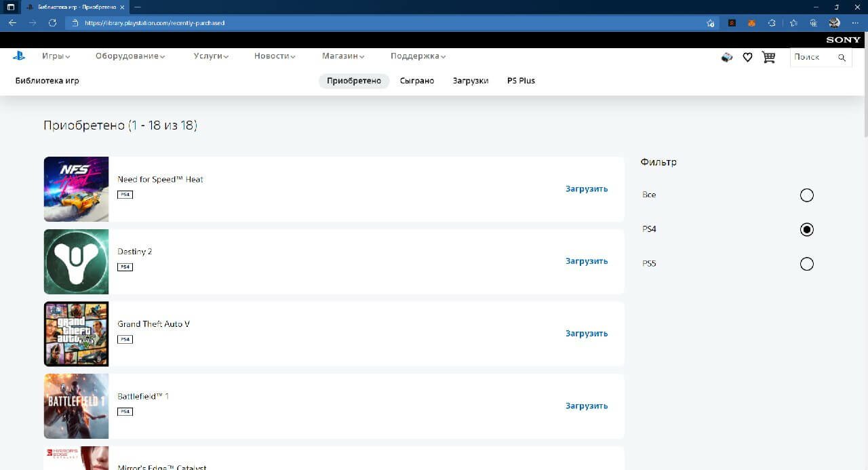This screenshot has height=470, width=868.
Task: Click the SONY logo
Action: coord(843,40)
